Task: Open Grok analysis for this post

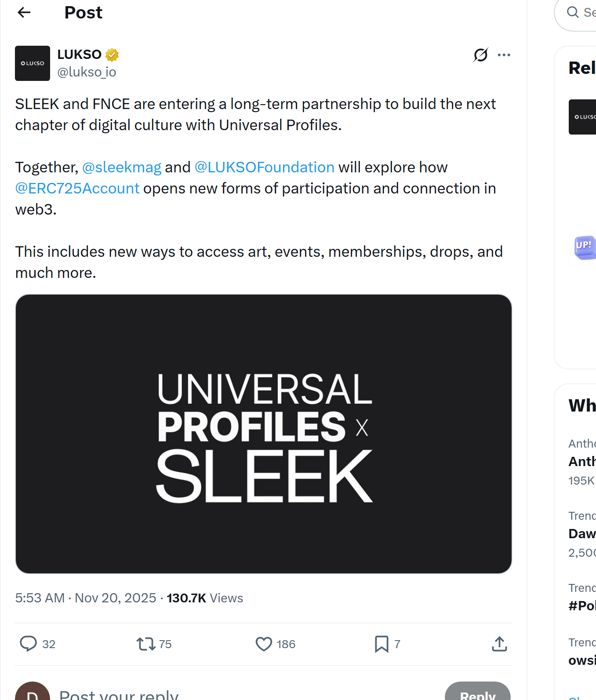Action: click(x=481, y=54)
